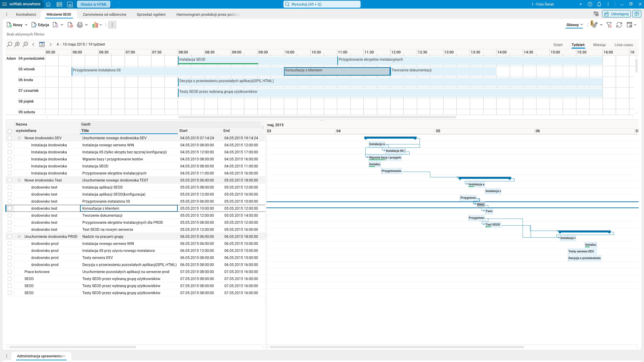Clear filters with the funnel icon

609,25
